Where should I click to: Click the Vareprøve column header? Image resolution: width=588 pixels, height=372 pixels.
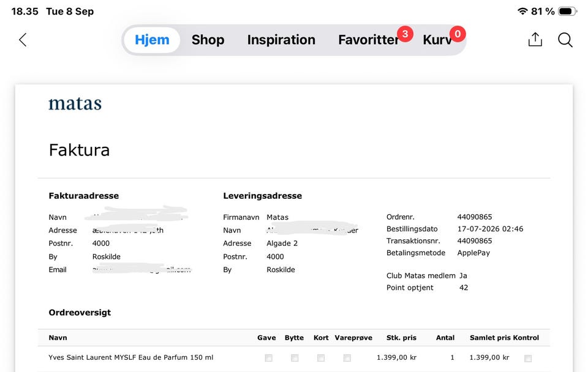coord(353,338)
